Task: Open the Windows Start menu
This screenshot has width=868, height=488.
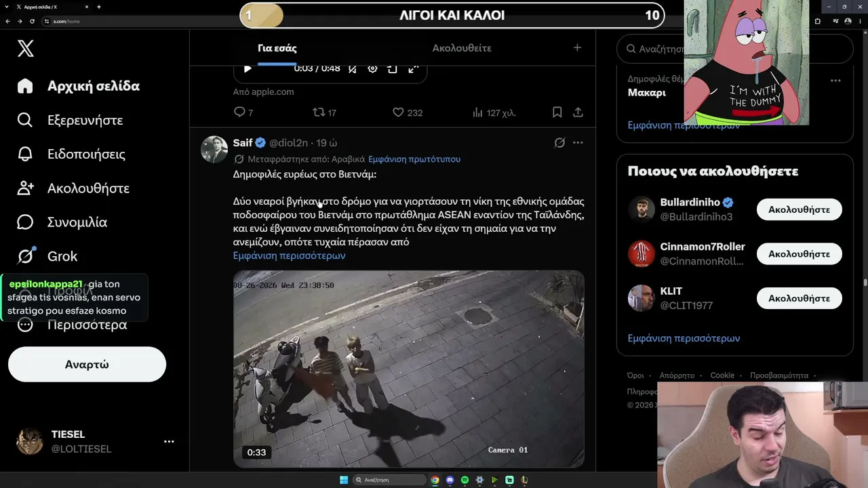Action: pyautogui.click(x=344, y=480)
